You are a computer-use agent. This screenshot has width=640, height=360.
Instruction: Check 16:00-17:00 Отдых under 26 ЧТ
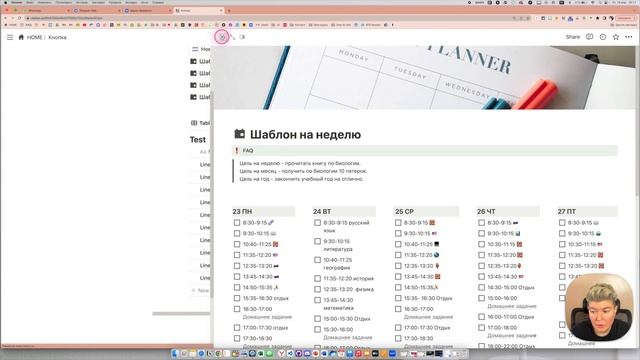tap(481, 317)
